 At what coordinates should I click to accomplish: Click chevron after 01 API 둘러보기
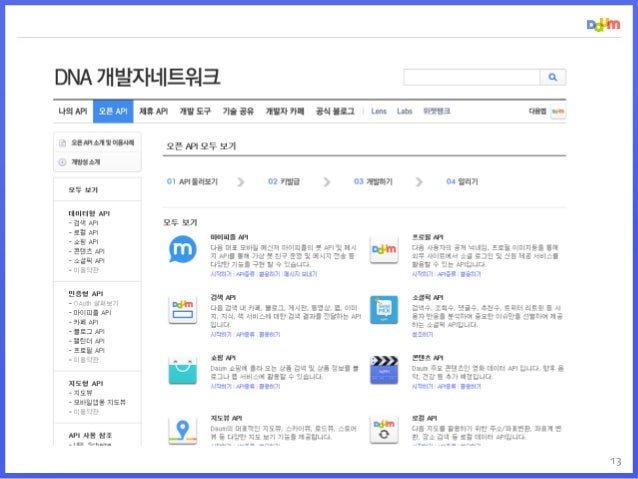click(x=241, y=182)
